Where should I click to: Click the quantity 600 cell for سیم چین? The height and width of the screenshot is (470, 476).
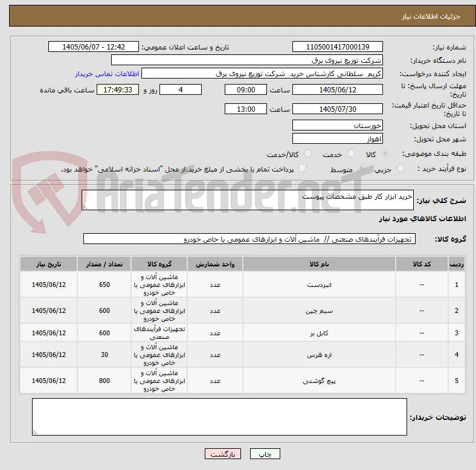[104, 311]
